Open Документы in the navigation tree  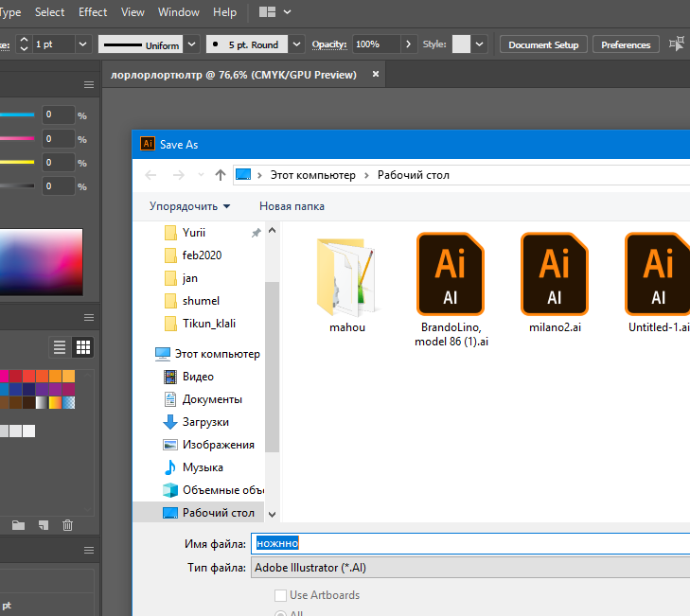pos(212,399)
